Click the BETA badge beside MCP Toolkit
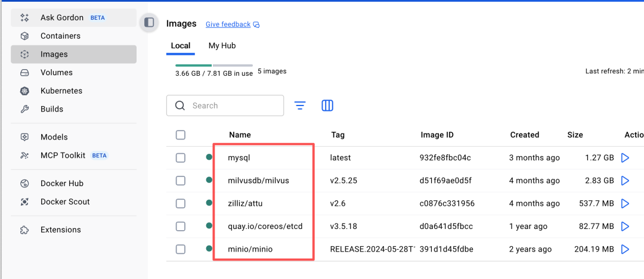The image size is (644, 279). pyautogui.click(x=99, y=156)
